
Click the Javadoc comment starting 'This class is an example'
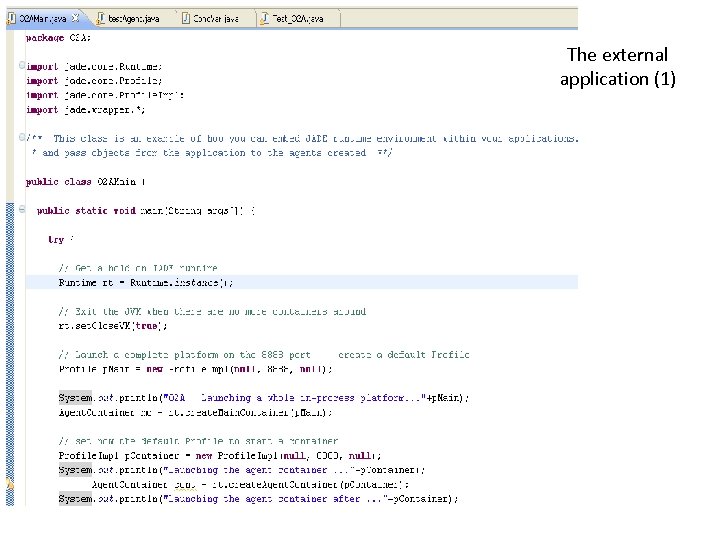[302, 139]
